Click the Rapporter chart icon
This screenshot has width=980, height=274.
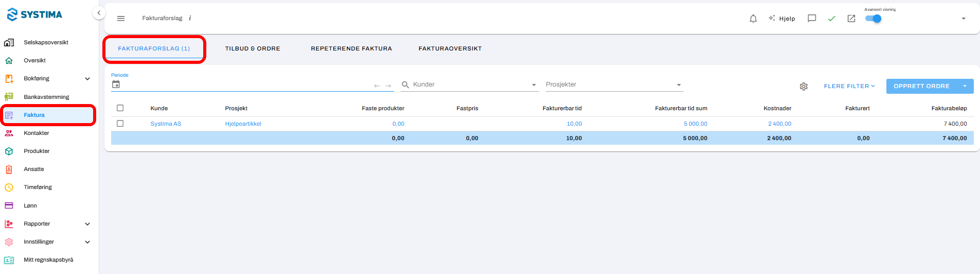coord(9,224)
